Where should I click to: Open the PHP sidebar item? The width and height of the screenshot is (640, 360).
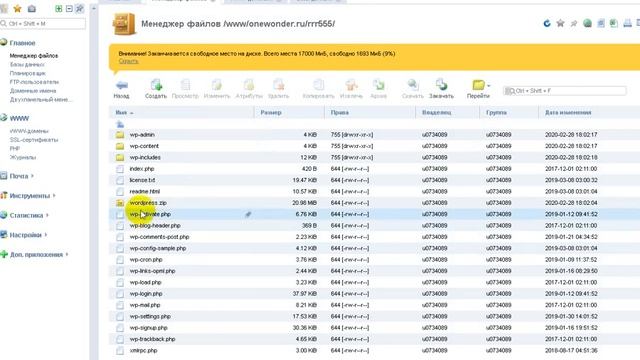click(x=15, y=149)
